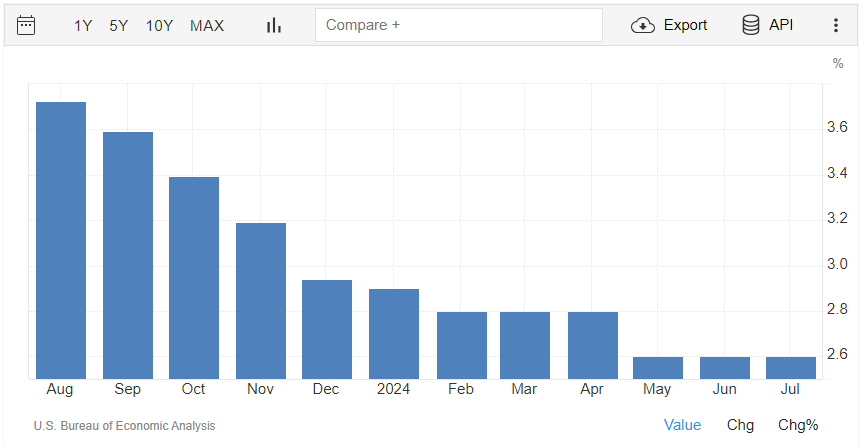Click the % unit label
This screenshot has height=447, width=859.
click(838, 64)
